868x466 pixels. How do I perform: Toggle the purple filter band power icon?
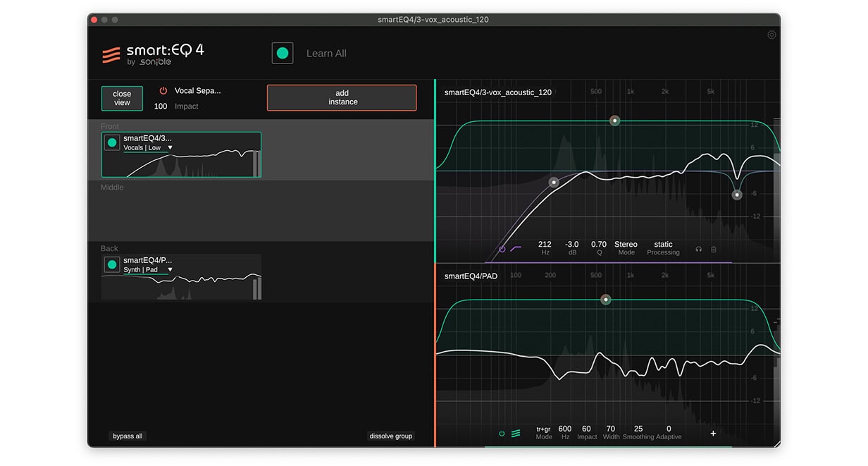point(502,249)
